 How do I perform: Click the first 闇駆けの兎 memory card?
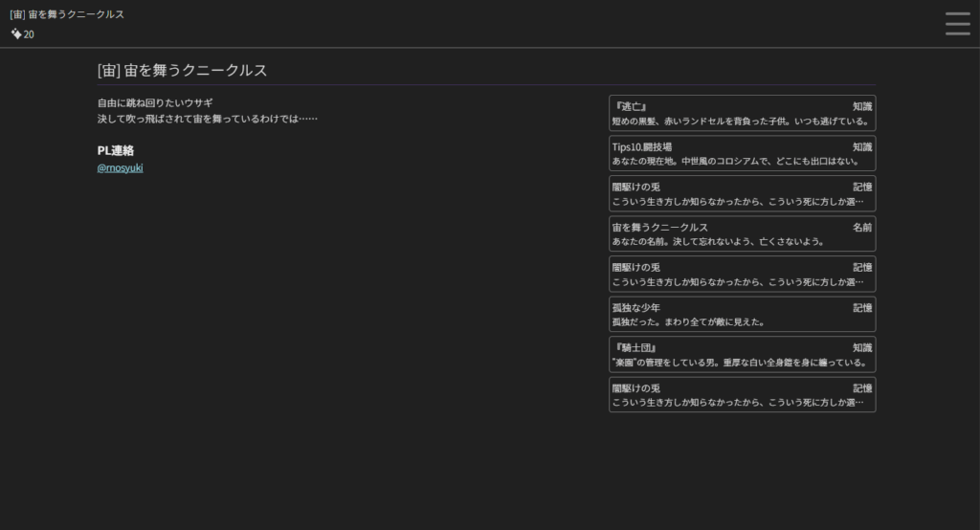click(742, 194)
